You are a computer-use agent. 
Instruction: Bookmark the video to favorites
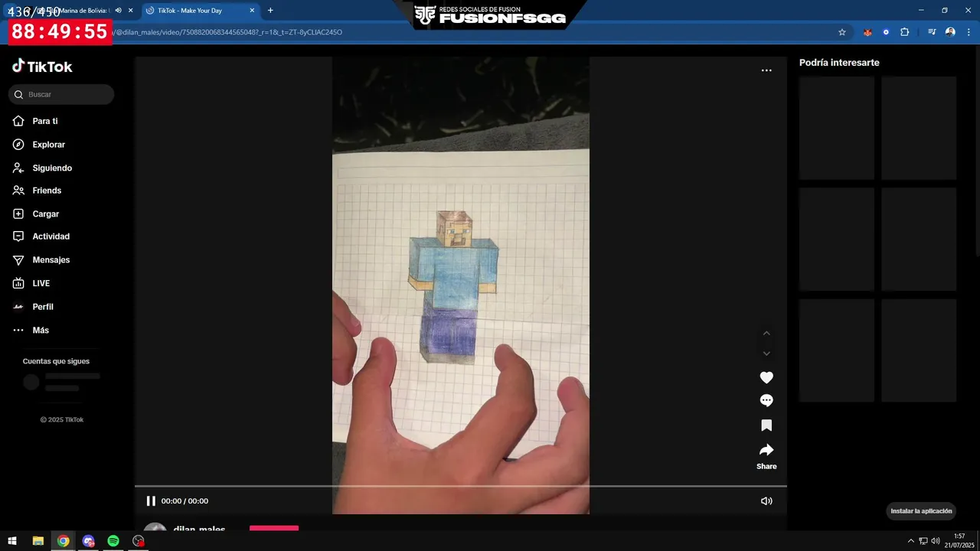(x=766, y=425)
